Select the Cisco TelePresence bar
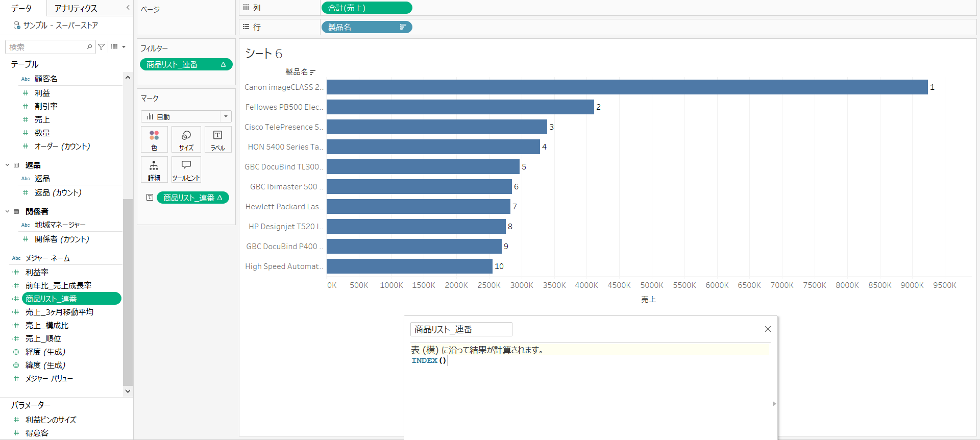Image resolution: width=980 pixels, height=440 pixels. click(436, 127)
